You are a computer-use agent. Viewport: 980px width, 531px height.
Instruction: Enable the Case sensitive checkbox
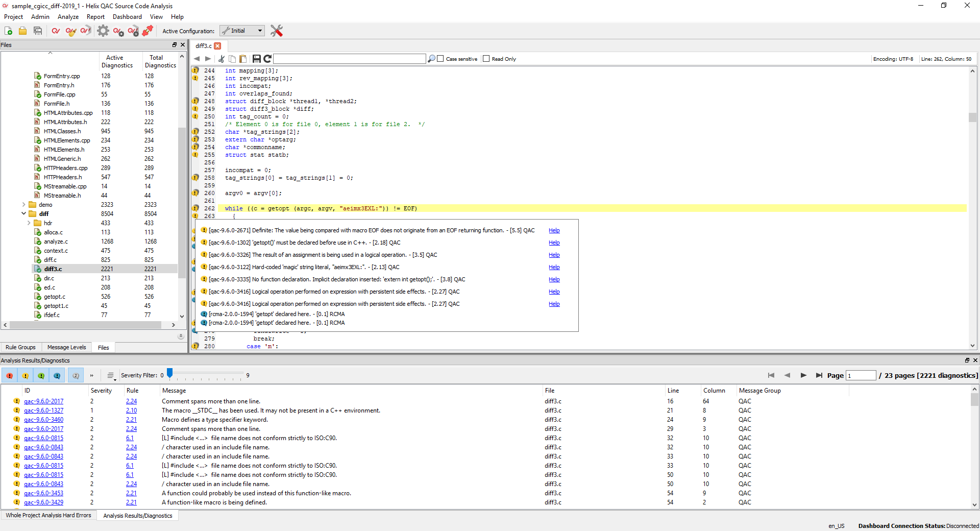440,59
